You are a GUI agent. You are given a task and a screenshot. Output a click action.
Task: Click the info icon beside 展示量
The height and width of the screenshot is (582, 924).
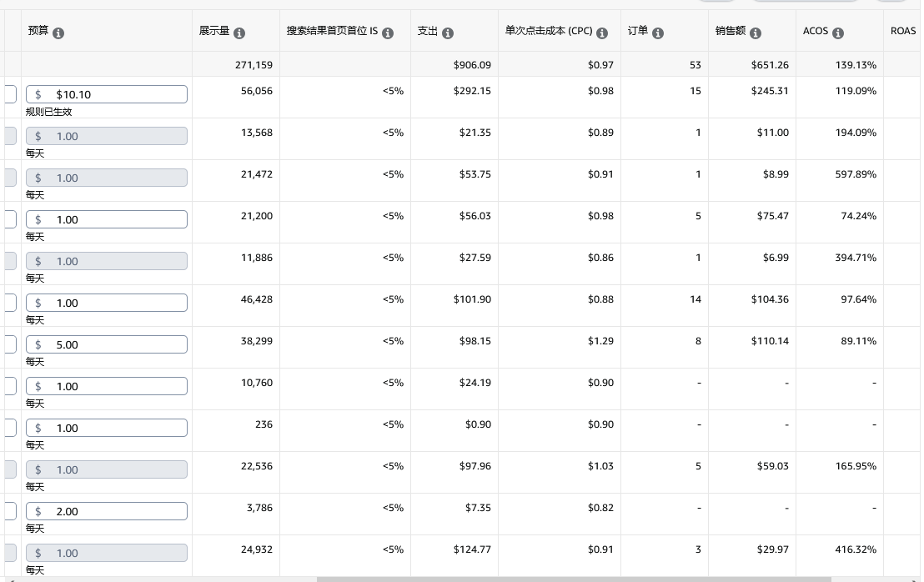point(239,33)
